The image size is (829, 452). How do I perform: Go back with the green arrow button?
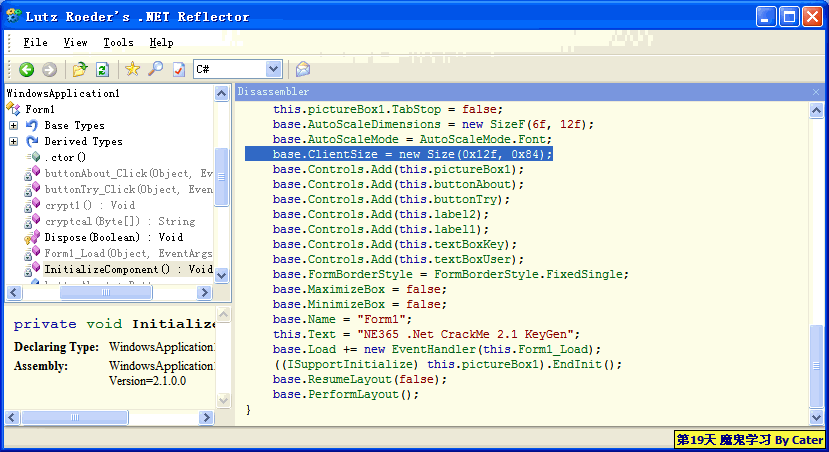(26, 69)
